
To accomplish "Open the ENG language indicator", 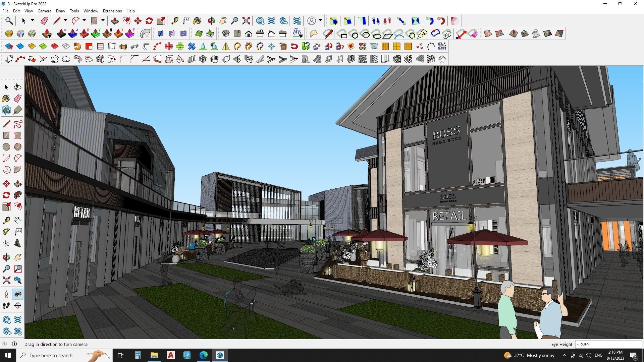I will tap(598, 355).
